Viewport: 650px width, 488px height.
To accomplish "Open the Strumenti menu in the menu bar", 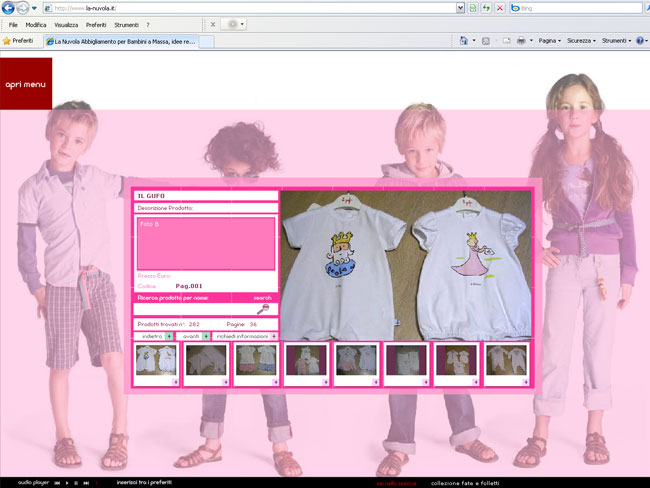I will [x=126, y=25].
